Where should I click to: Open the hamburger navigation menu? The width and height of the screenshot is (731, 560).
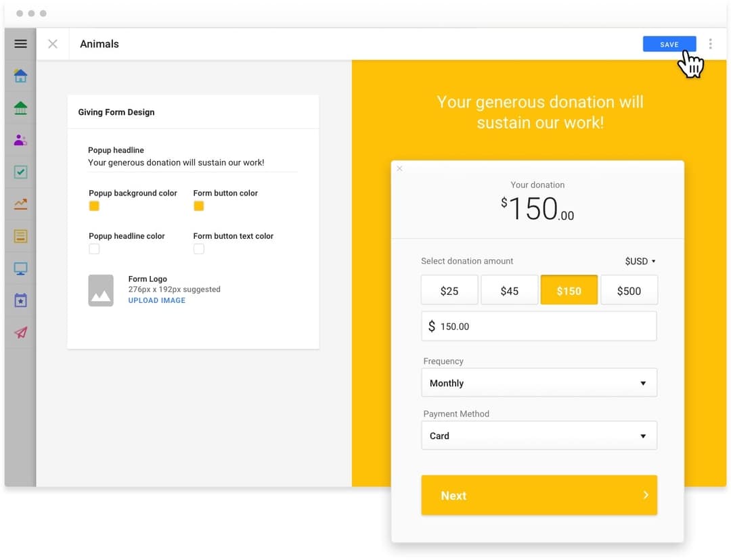20,43
